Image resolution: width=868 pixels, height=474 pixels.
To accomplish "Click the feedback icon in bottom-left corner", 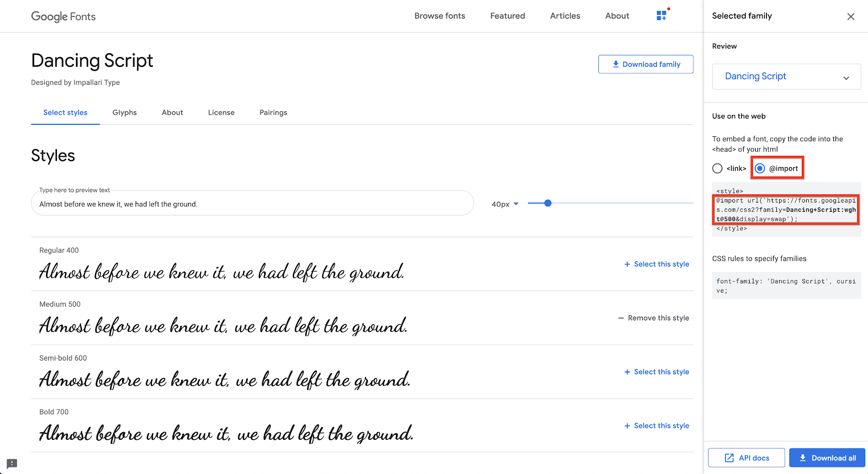I will pos(12,463).
